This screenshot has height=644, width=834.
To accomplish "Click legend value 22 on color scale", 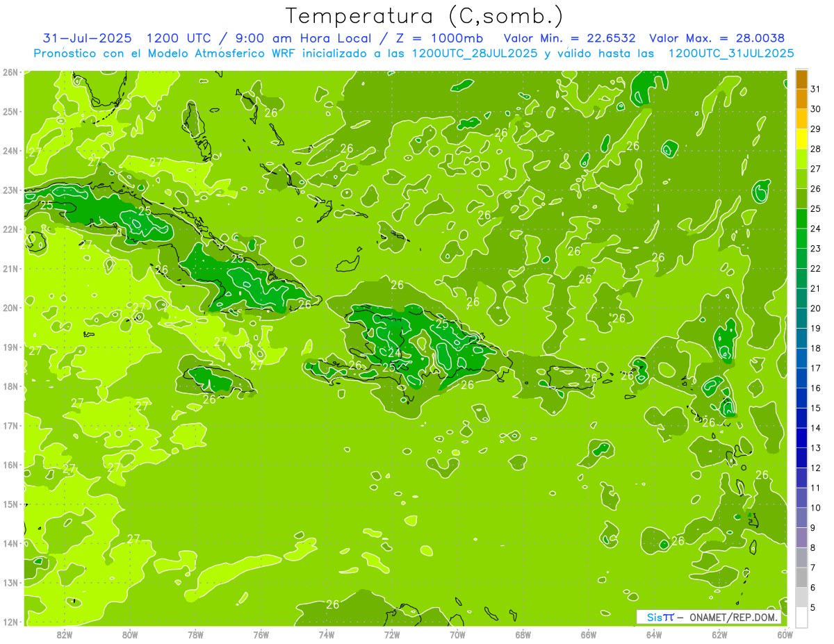I will click(815, 268).
